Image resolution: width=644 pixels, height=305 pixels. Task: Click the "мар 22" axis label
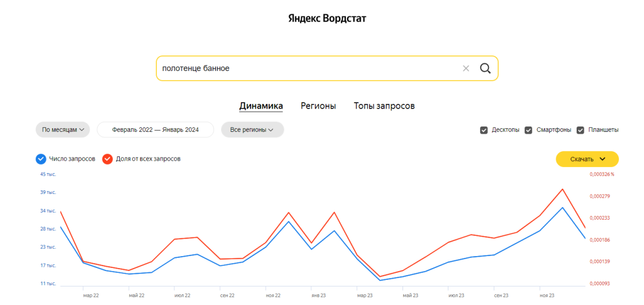pyautogui.click(x=91, y=295)
